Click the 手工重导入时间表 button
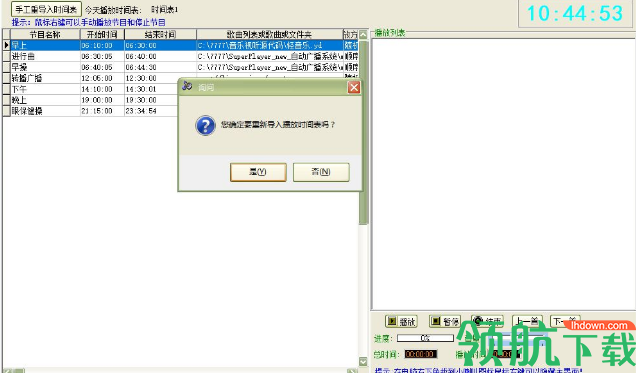The image size is (636, 373). 46,9
